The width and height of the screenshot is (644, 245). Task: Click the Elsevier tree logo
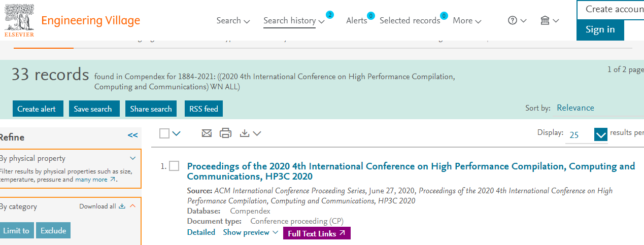point(19,20)
